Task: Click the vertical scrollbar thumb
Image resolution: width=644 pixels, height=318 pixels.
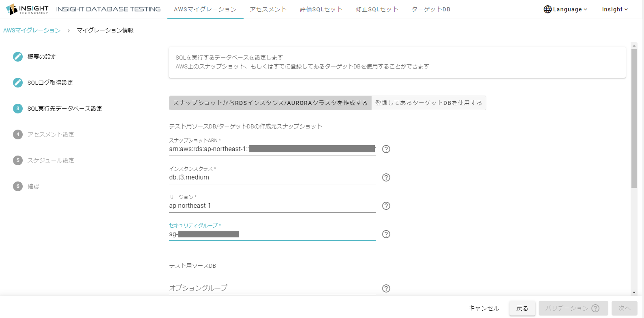Action: 634,119
